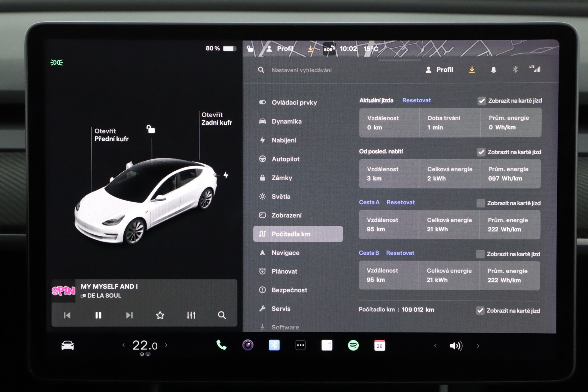Open the phone app in bottom bar
Viewport: 588px width, 392px height.
(x=221, y=345)
